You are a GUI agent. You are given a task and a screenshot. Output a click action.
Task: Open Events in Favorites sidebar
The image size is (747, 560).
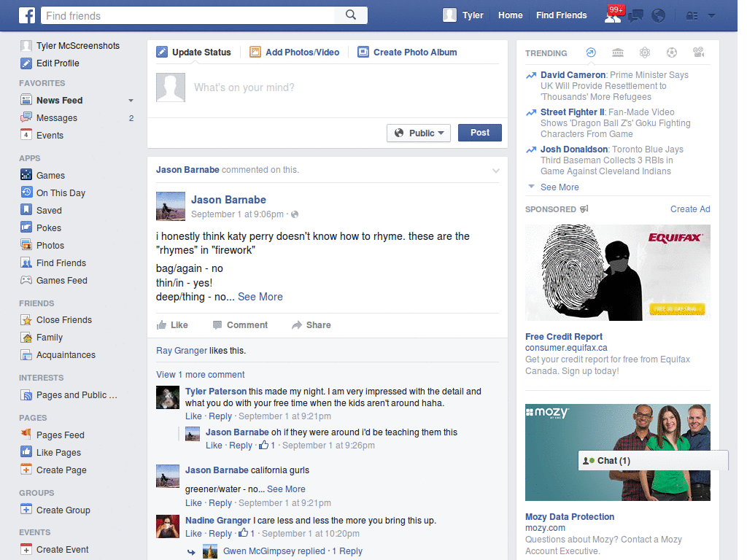tap(42, 135)
